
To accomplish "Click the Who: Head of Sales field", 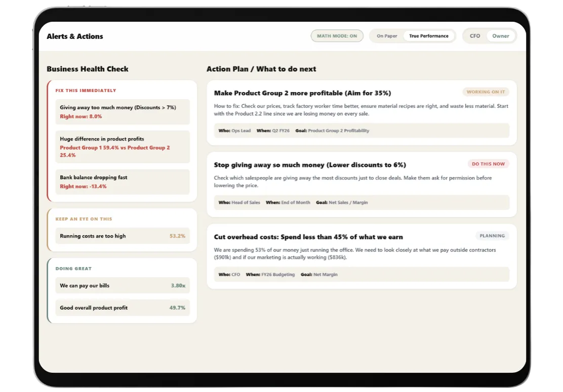I will pos(239,202).
